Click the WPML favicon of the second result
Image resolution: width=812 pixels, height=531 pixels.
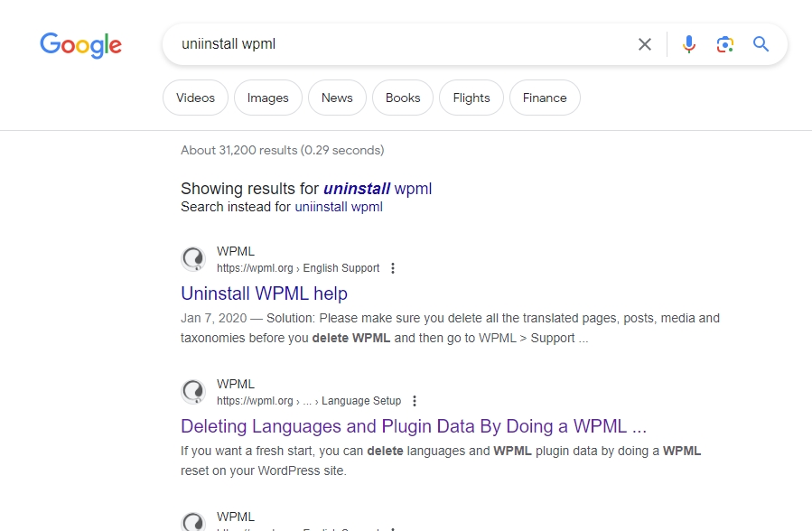pyautogui.click(x=193, y=392)
